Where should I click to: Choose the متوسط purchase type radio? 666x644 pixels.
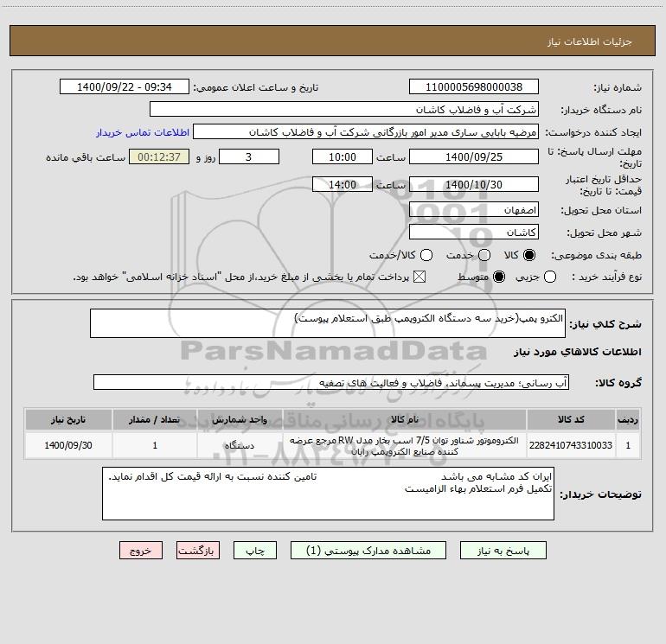tap(499, 277)
